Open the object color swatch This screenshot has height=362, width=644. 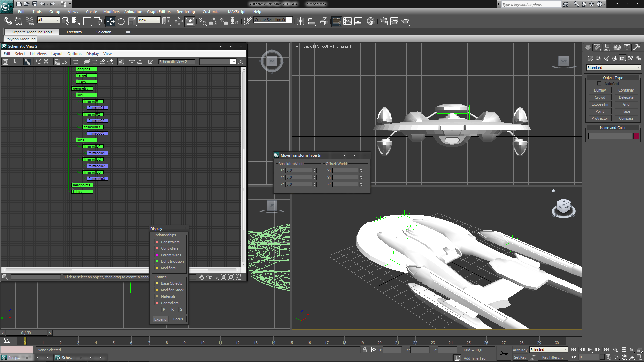(636, 136)
